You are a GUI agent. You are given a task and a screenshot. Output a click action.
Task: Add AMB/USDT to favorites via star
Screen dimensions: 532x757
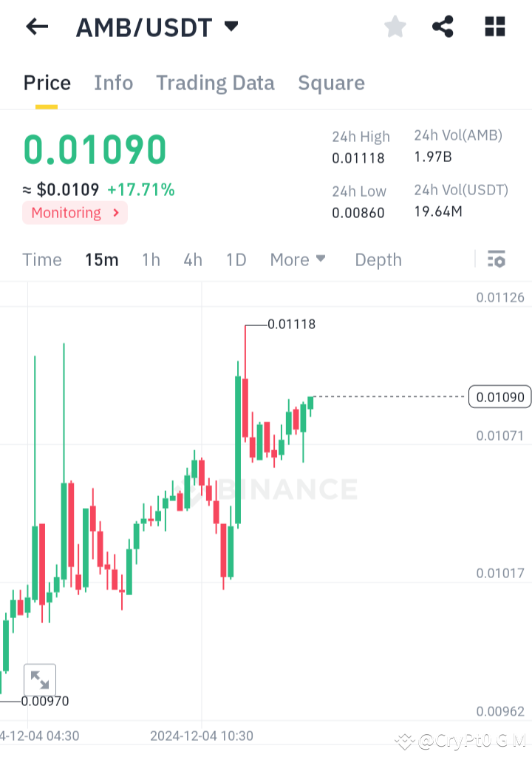[395, 27]
